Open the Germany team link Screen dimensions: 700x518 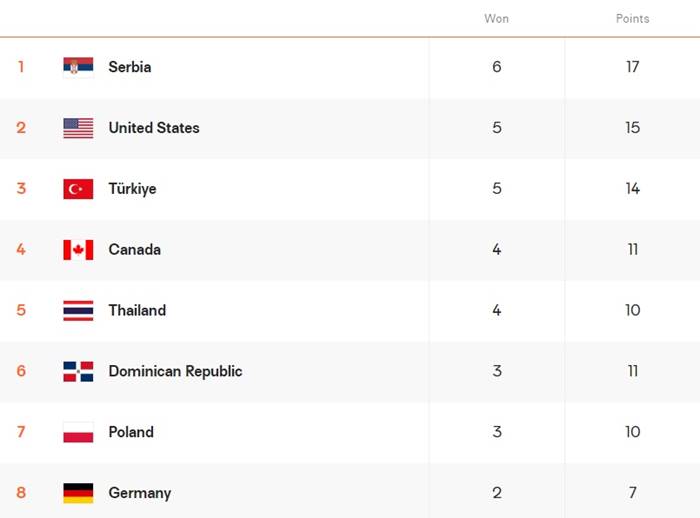(x=139, y=493)
